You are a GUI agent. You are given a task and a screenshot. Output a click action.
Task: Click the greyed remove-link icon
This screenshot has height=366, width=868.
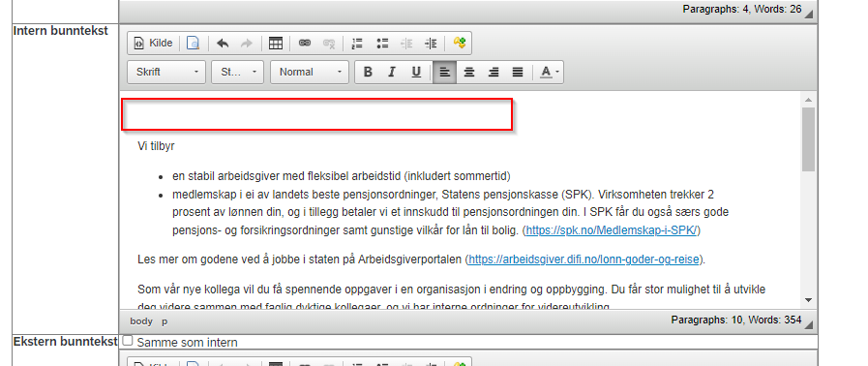[x=329, y=44]
